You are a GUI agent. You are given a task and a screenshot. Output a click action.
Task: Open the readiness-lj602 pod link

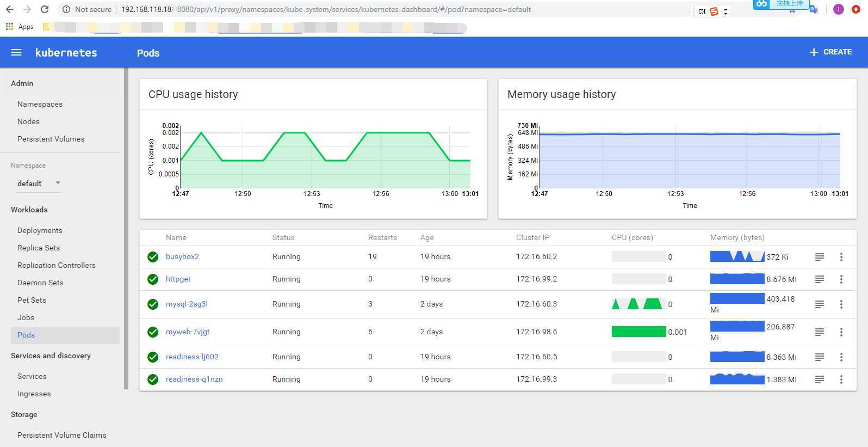(192, 357)
